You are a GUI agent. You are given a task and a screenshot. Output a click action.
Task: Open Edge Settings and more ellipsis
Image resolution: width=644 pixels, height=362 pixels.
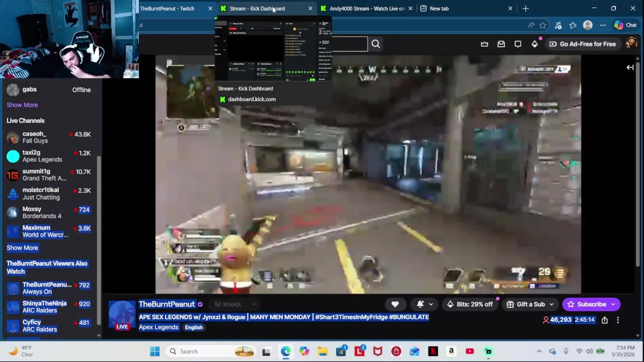click(603, 25)
